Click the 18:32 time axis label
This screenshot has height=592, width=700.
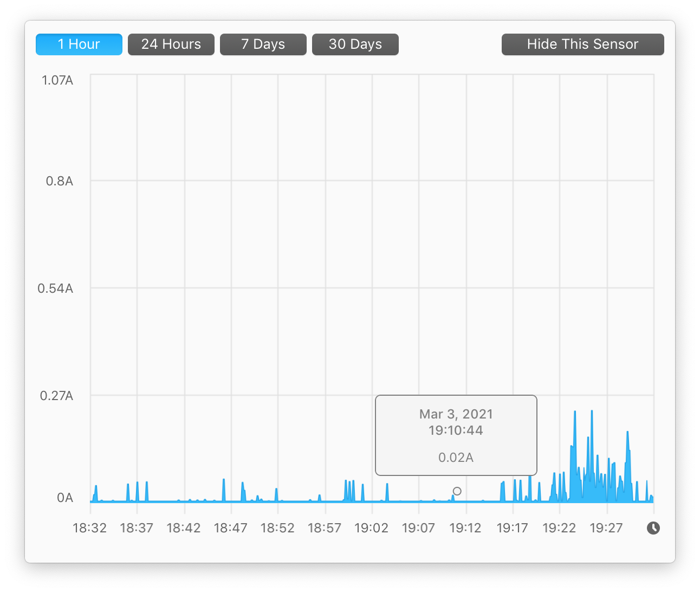pyautogui.click(x=90, y=528)
